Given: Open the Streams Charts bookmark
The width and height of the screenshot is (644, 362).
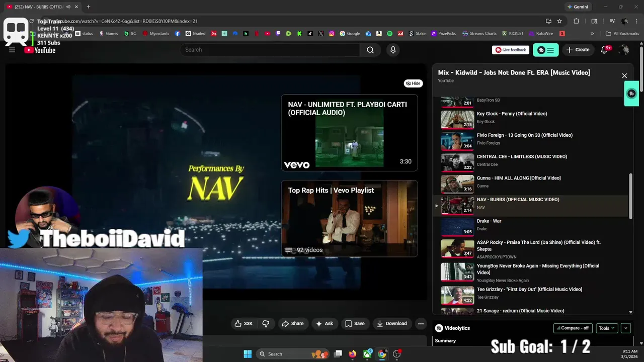Looking at the screenshot, I should [x=479, y=34].
